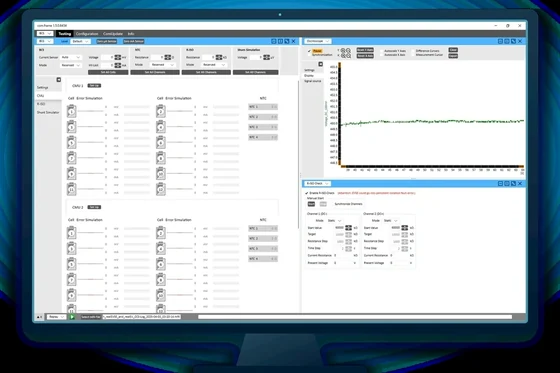The image size is (560, 373).
Task: Collapse the left panel sidebar
Action: tap(59, 80)
